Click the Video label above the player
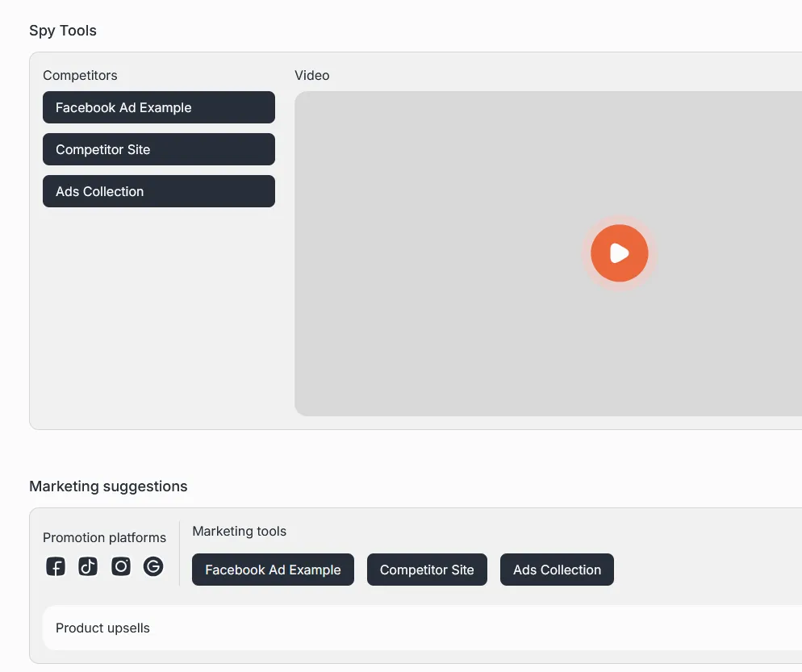 [x=311, y=75]
